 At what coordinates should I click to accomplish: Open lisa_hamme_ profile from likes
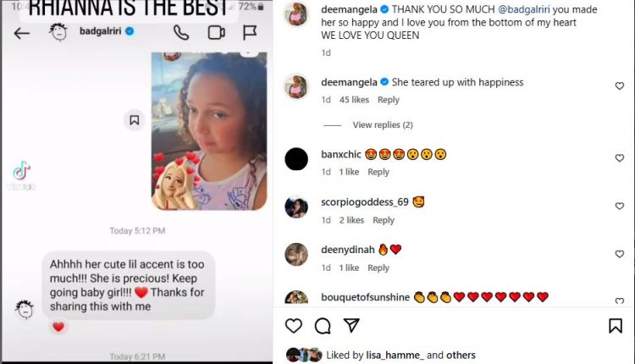pos(395,355)
